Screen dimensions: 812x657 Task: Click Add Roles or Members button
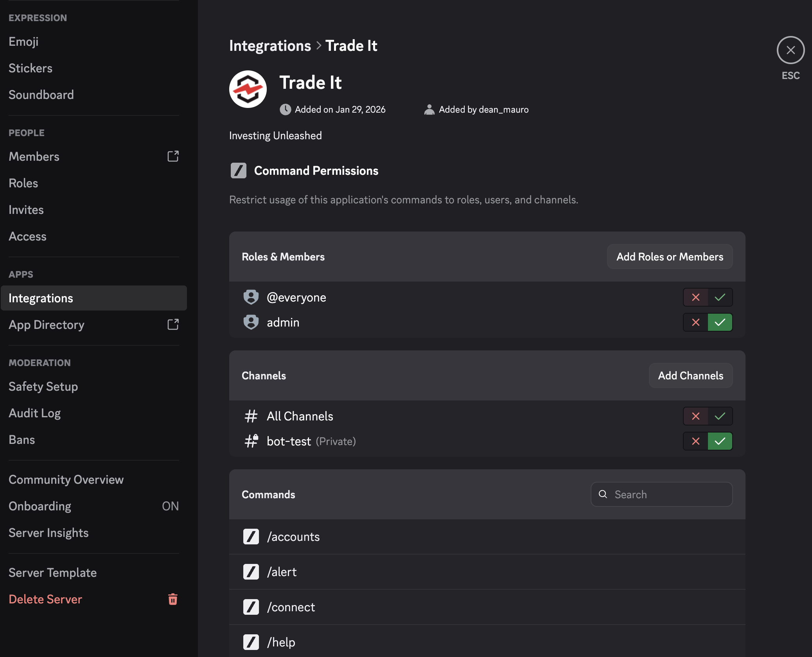(x=670, y=257)
